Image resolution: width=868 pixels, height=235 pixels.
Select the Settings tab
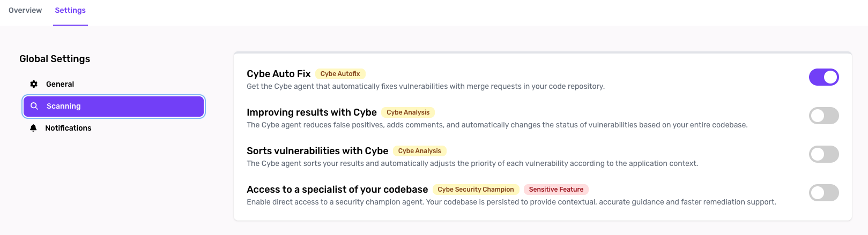[70, 10]
